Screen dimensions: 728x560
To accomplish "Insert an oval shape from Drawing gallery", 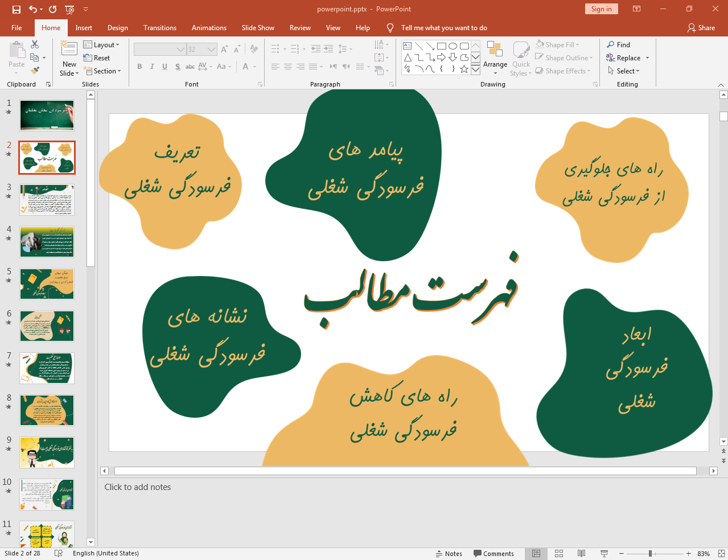I will [451, 46].
